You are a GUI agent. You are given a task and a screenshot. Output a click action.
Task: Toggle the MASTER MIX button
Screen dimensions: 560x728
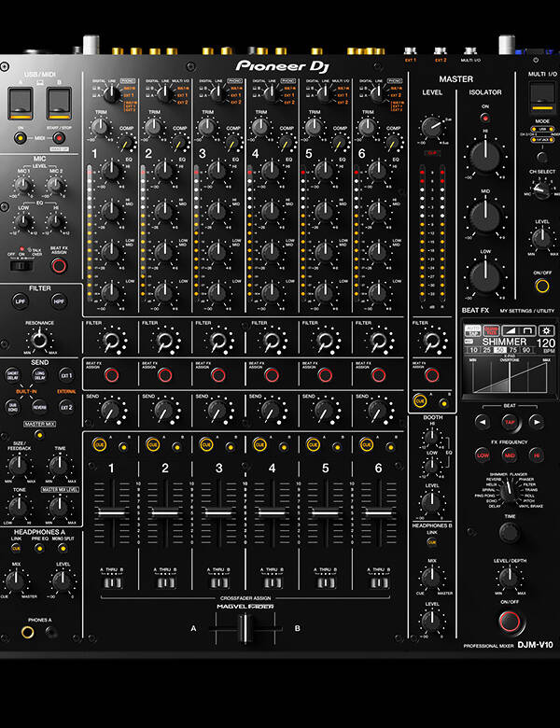pos(39,435)
